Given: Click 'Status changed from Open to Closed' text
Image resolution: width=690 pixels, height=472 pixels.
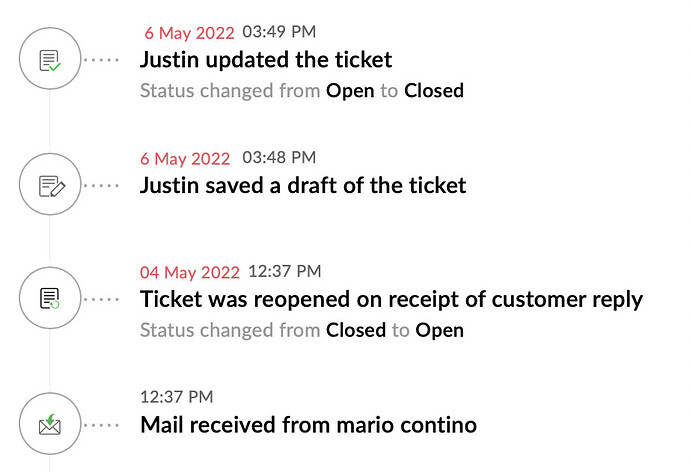Looking at the screenshot, I should [x=302, y=91].
